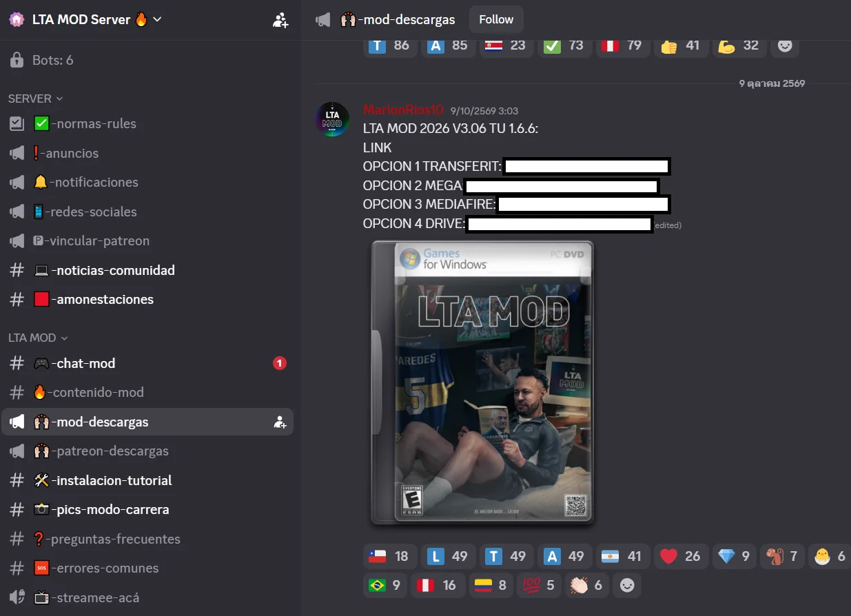Click the invite people icon in server header

tap(280, 20)
